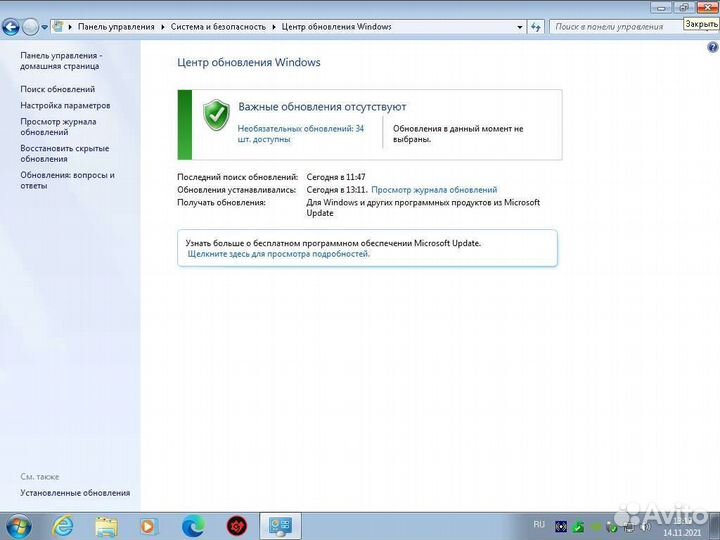Click 'Щелкните здесь для просмотра подробностей' link

pos(279,254)
